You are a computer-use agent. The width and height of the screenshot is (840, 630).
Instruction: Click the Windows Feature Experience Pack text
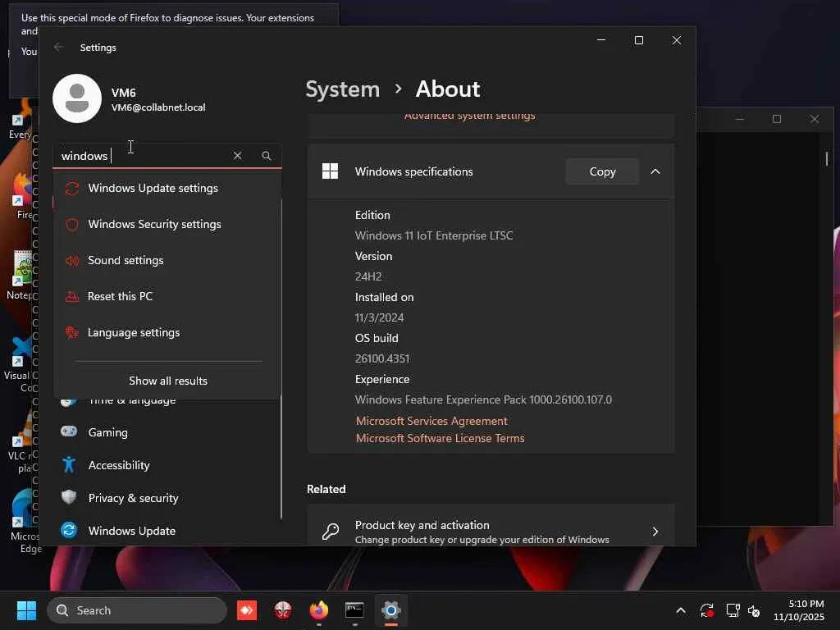[x=483, y=399]
